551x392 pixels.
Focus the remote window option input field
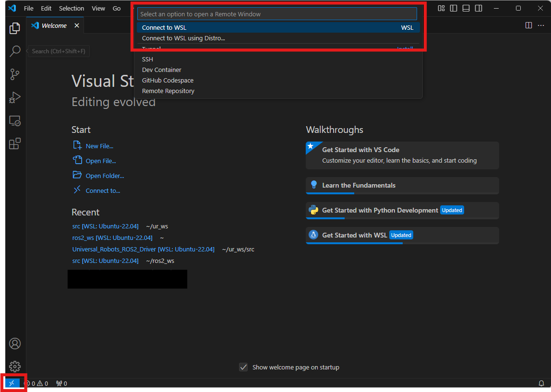(x=277, y=14)
